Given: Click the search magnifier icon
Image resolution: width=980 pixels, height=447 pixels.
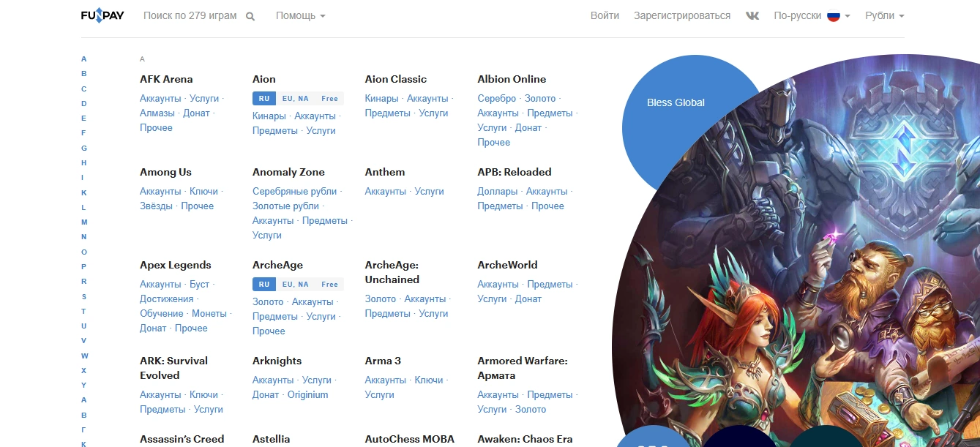Looking at the screenshot, I should click(x=250, y=16).
